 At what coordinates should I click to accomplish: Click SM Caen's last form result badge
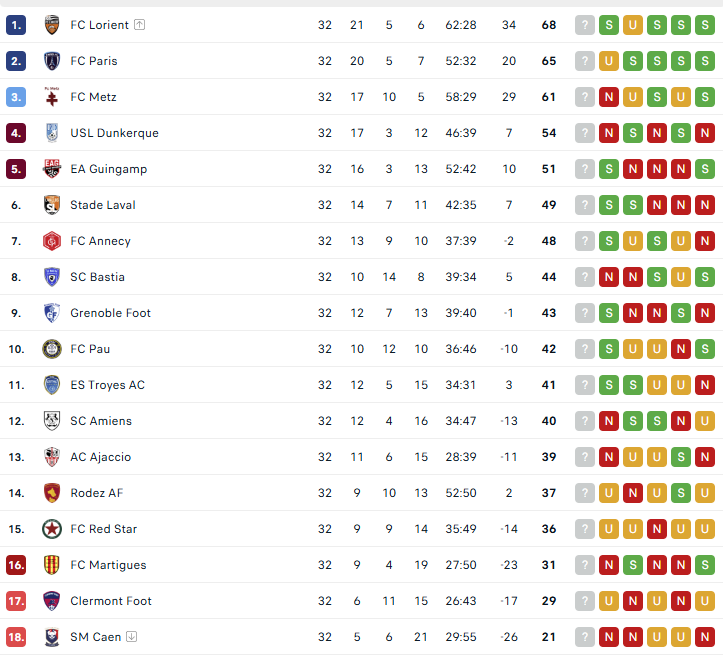click(705, 637)
